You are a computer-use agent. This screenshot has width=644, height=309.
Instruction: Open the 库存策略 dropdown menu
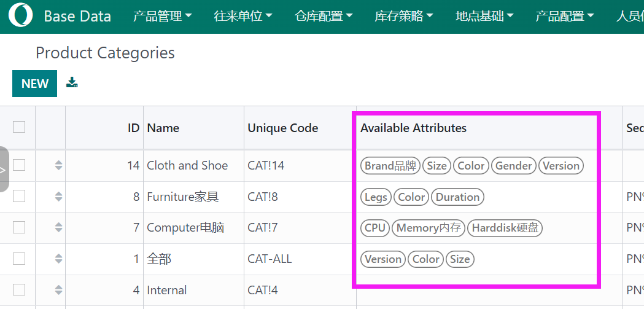tap(403, 17)
